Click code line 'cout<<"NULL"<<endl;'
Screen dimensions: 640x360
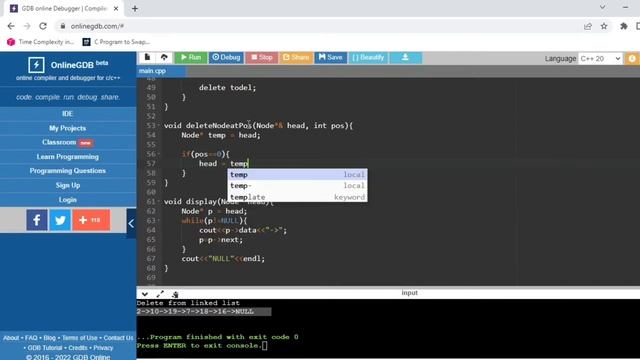(x=223, y=258)
